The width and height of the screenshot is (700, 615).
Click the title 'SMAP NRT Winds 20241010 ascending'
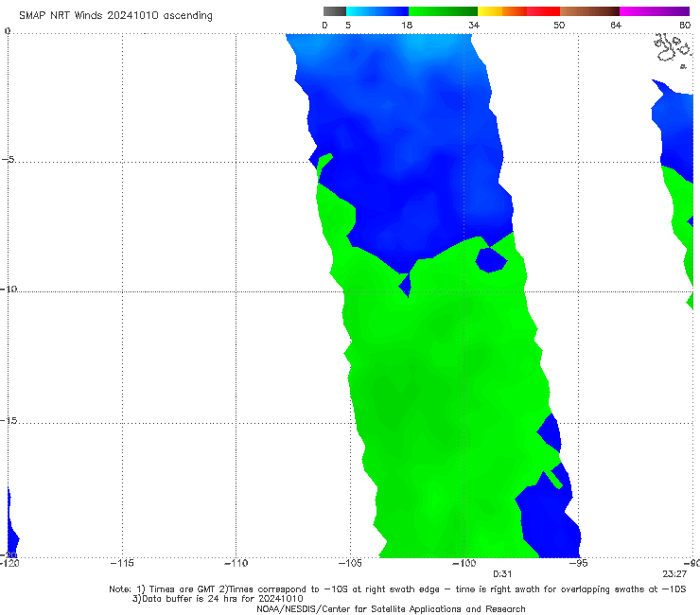click(x=115, y=15)
